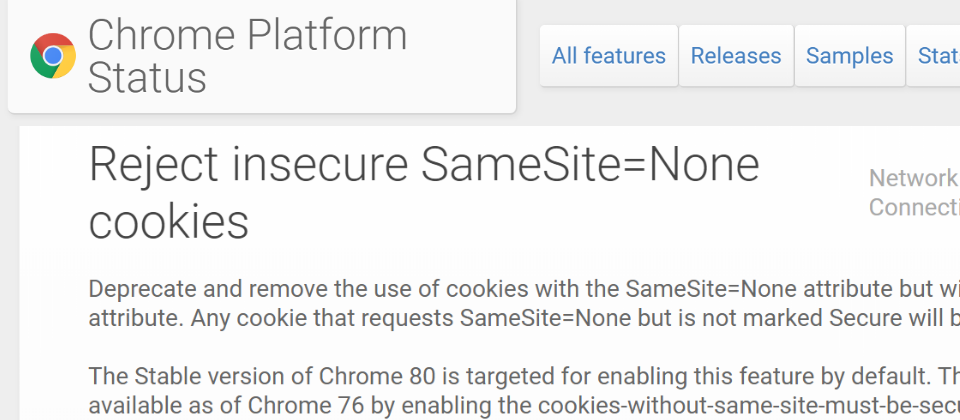This screenshot has height=420, width=960.
Task: Click the word Status in the site title
Action: coord(147,78)
